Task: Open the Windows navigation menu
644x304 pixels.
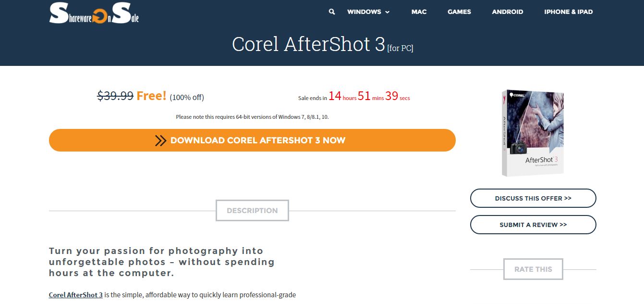Action: tap(368, 12)
